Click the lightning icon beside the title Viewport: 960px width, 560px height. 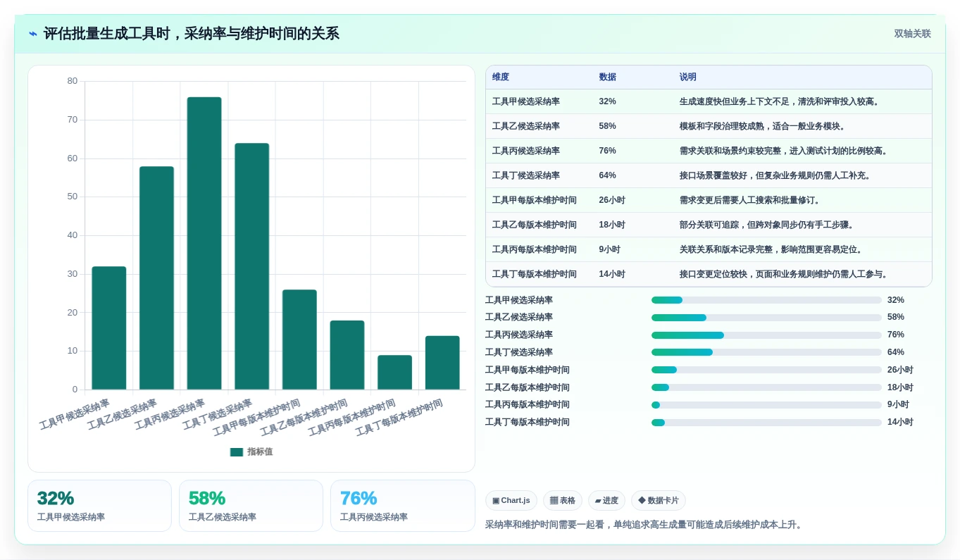(x=33, y=34)
